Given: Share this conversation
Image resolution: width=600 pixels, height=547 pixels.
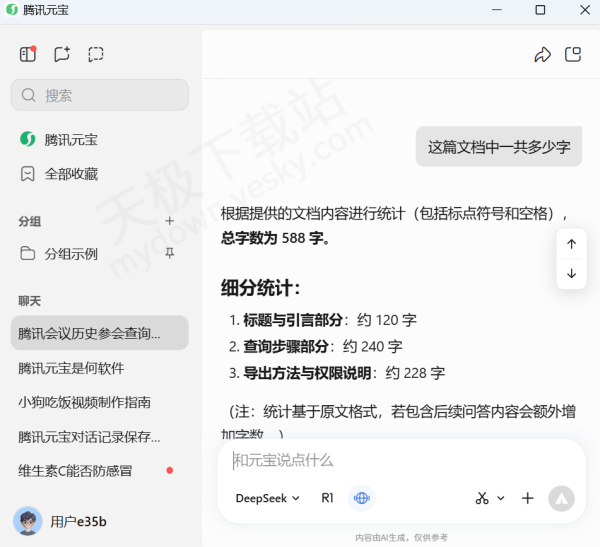Looking at the screenshot, I should pos(542,55).
